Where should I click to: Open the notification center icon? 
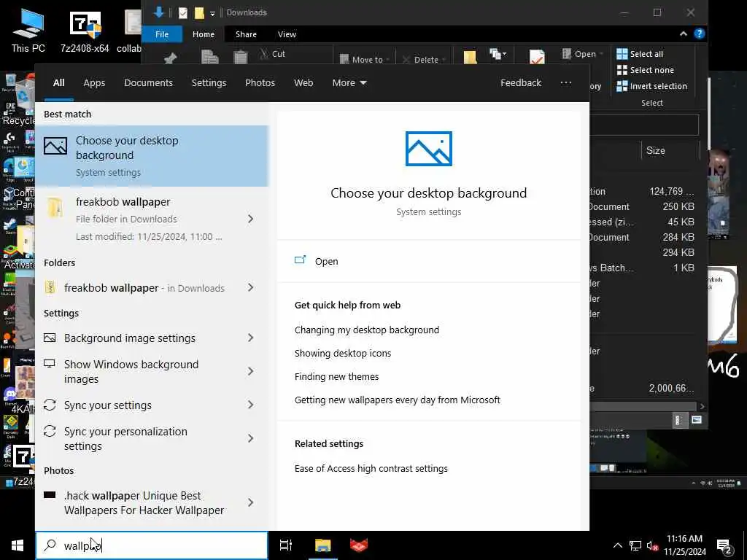(x=724, y=546)
